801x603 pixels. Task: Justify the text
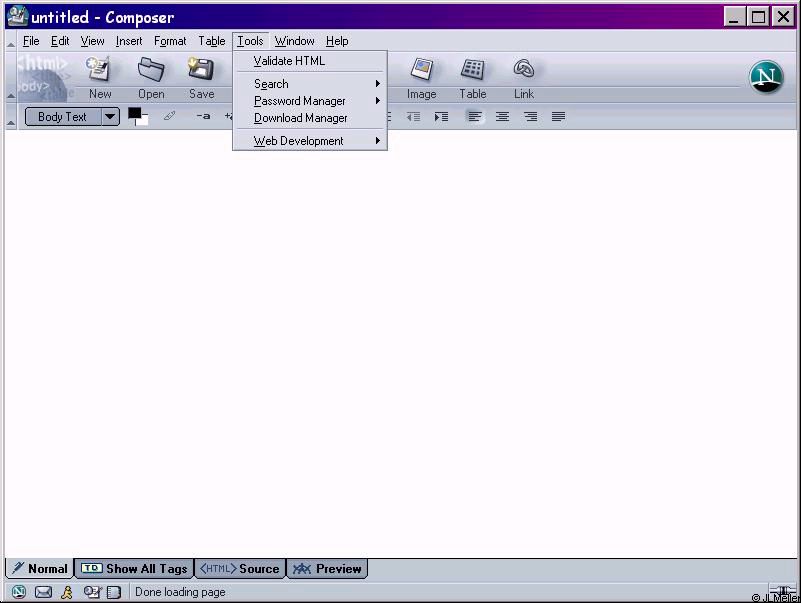click(x=558, y=117)
